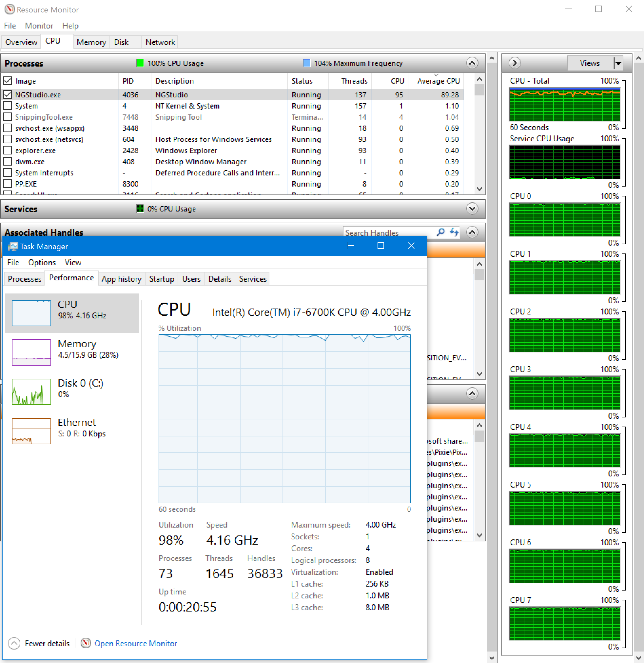The image size is (644, 663).
Task: Open Resource Monitor Help menu
Action: click(x=70, y=26)
